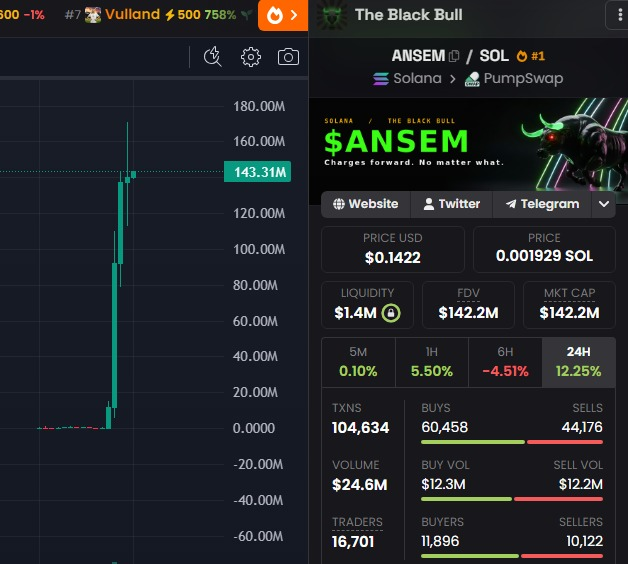Click the LIQUIDITY $1.4M box
The image size is (628, 564).
pos(367,305)
